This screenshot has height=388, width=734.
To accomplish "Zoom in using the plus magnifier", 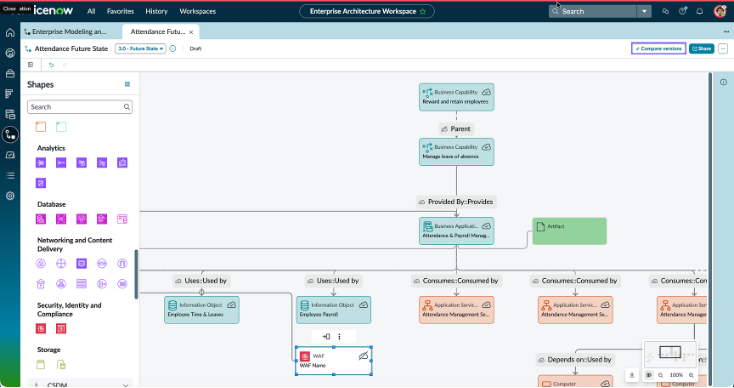I will click(x=691, y=375).
